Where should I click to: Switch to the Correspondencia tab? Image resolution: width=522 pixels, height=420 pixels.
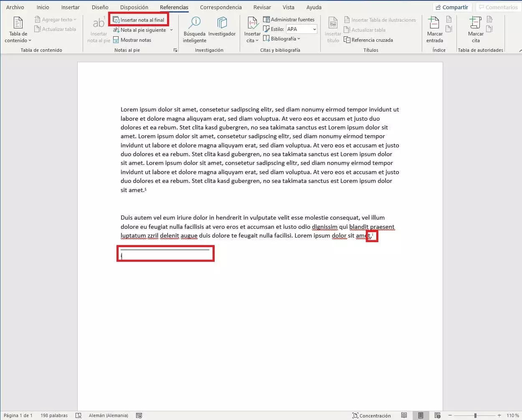click(220, 7)
